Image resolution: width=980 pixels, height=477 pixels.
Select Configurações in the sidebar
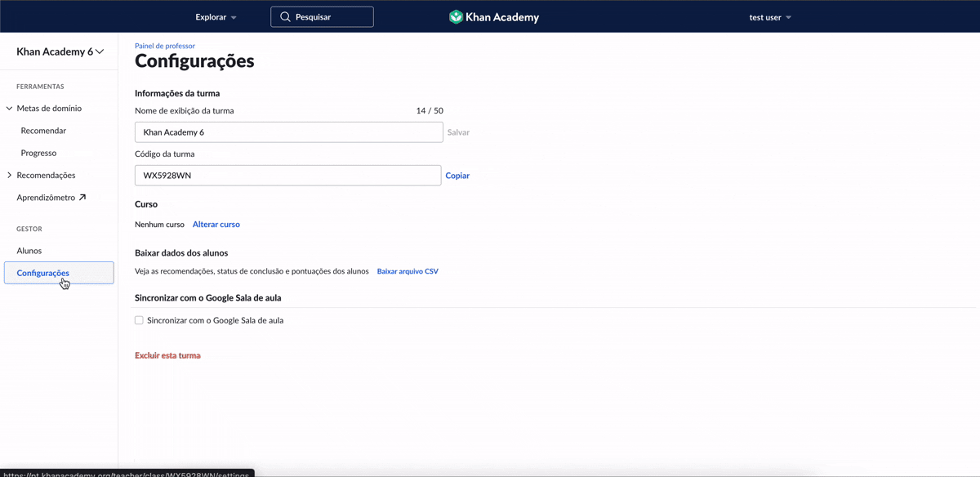click(x=59, y=273)
